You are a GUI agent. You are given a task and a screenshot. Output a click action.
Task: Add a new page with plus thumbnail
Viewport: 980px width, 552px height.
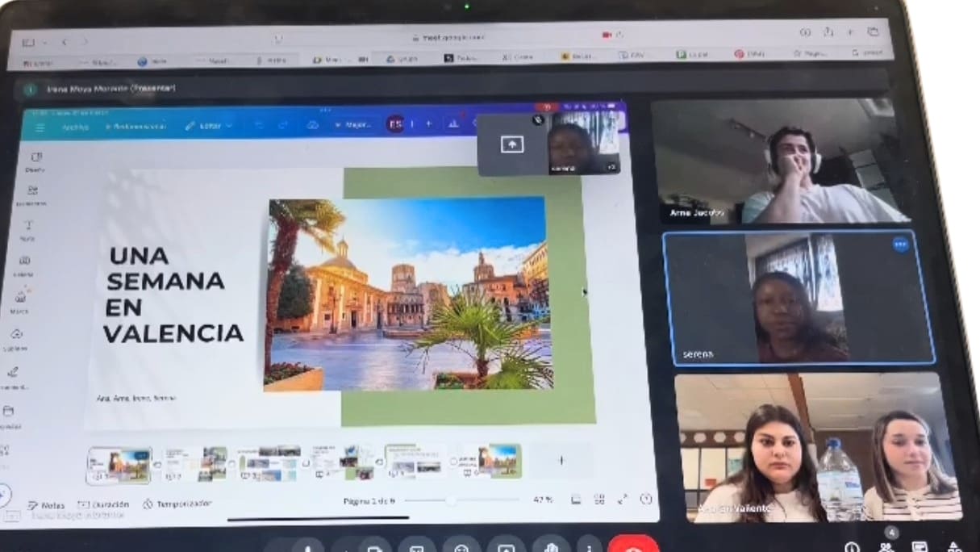point(561,461)
